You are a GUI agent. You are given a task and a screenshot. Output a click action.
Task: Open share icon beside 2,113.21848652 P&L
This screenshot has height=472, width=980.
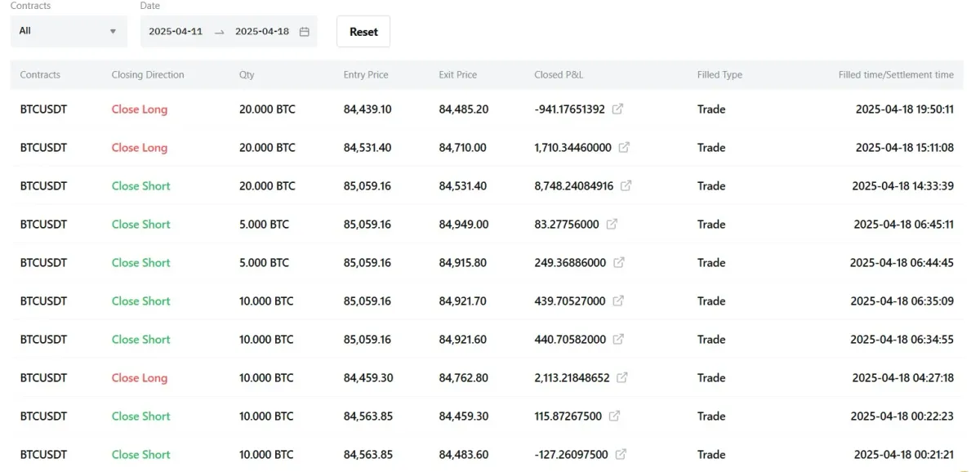tap(622, 378)
